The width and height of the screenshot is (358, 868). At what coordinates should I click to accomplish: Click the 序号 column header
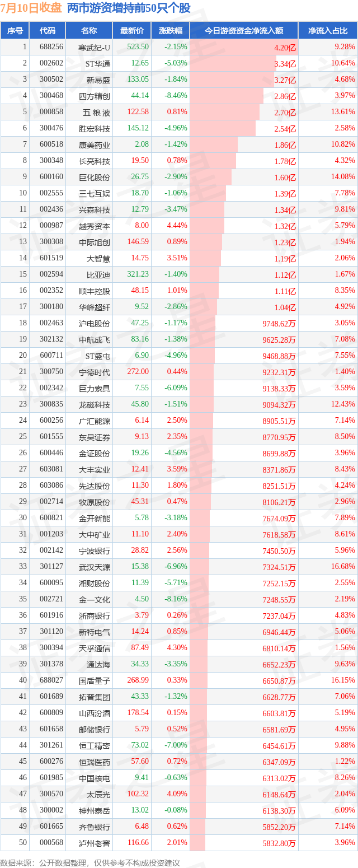(15, 31)
